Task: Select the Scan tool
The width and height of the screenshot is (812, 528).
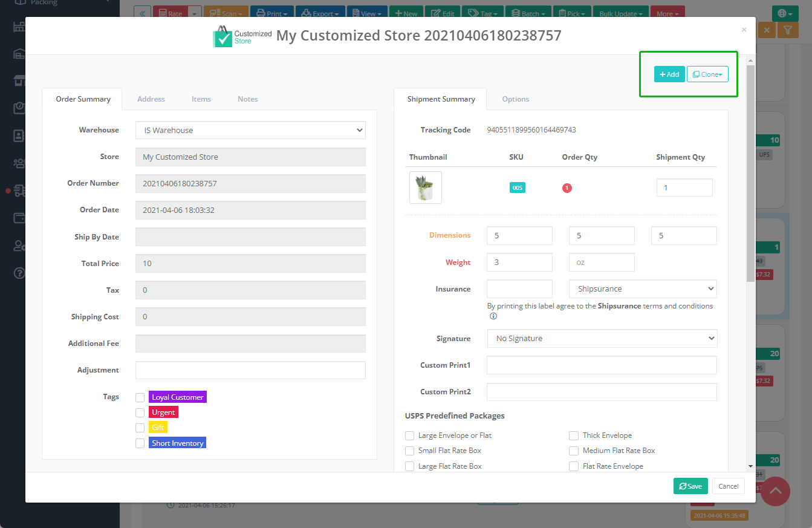Action: pyautogui.click(x=226, y=12)
